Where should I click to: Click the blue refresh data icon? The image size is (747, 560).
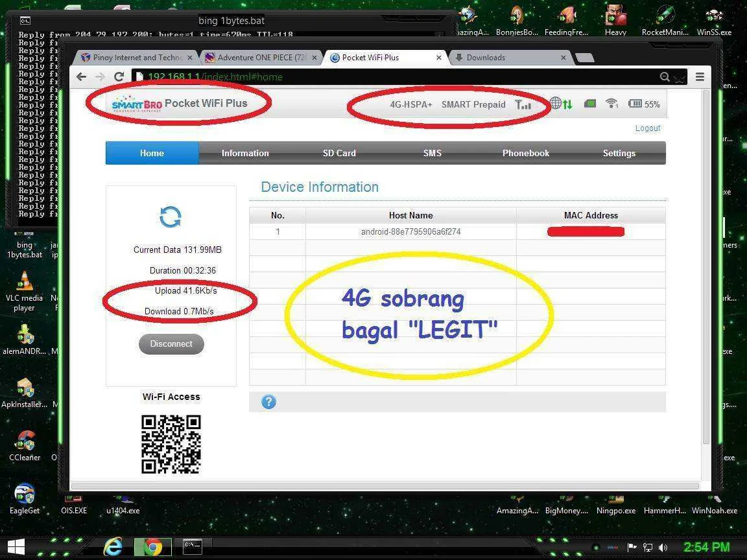tap(170, 217)
